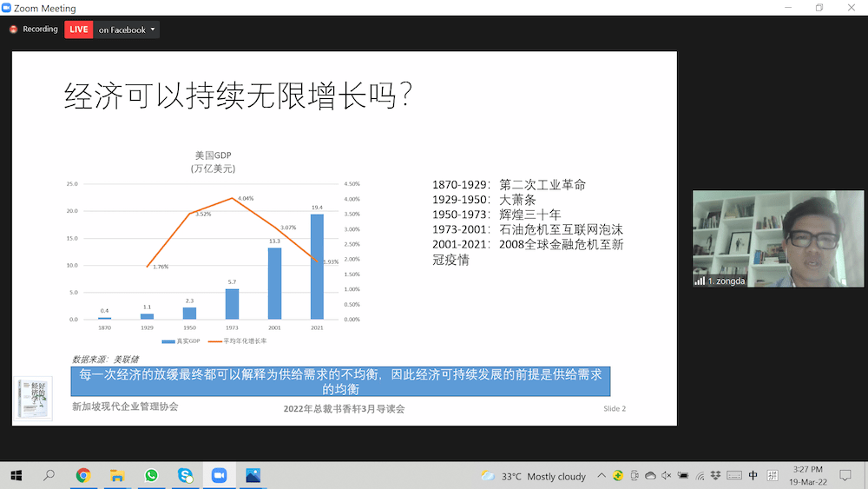Expand the hidden system tray icons
The height and width of the screenshot is (489, 868).
603,476
